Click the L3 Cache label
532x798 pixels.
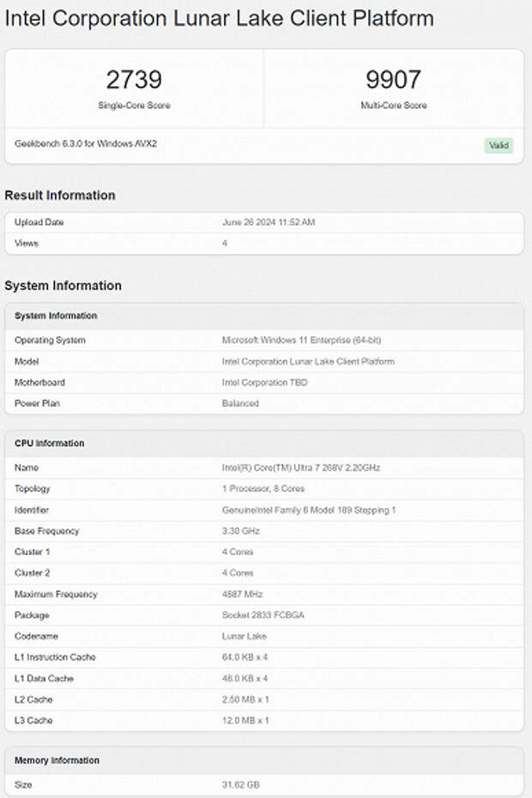[33, 720]
